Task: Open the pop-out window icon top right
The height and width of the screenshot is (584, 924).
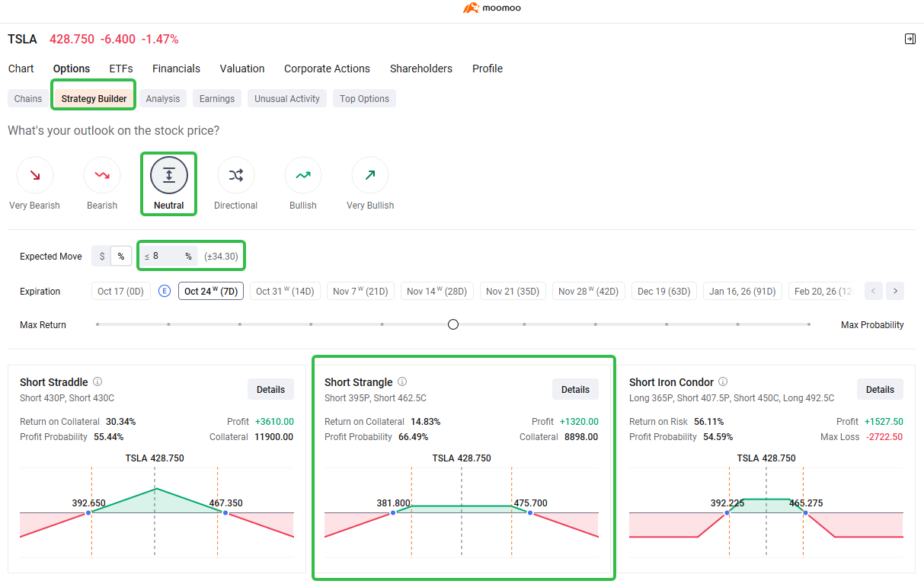Action: 910,38
